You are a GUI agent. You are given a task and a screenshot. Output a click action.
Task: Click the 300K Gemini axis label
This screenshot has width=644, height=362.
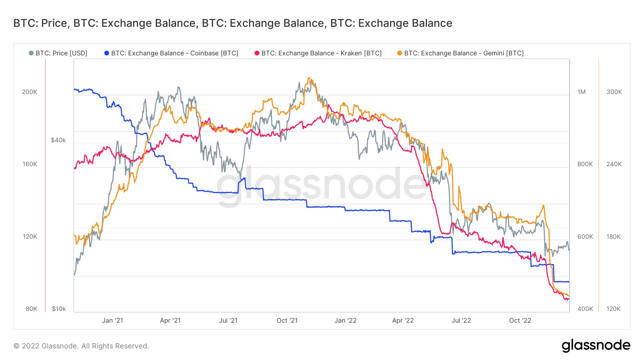pos(614,92)
